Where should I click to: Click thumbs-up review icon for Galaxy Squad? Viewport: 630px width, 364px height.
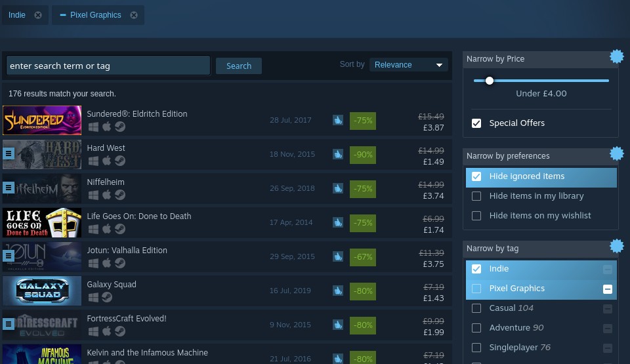pos(338,291)
